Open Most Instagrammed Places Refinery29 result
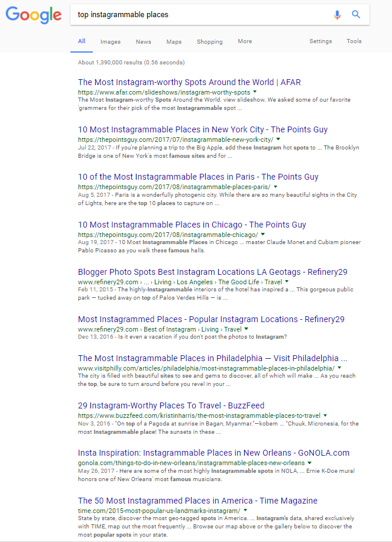392x542 pixels. click(x=211, y=319)
